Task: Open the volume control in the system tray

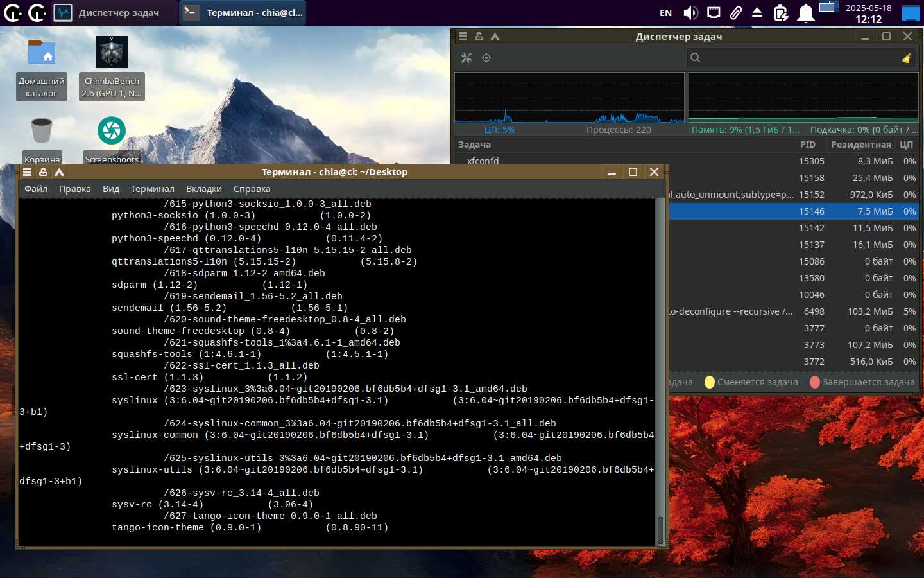Action: 690,13
